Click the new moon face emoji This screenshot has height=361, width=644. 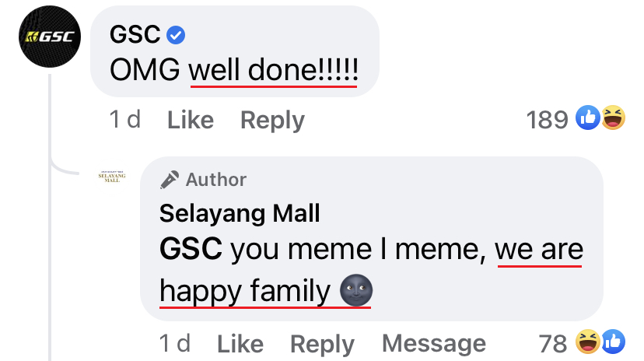pyautogui.click(x=356, y=292)
